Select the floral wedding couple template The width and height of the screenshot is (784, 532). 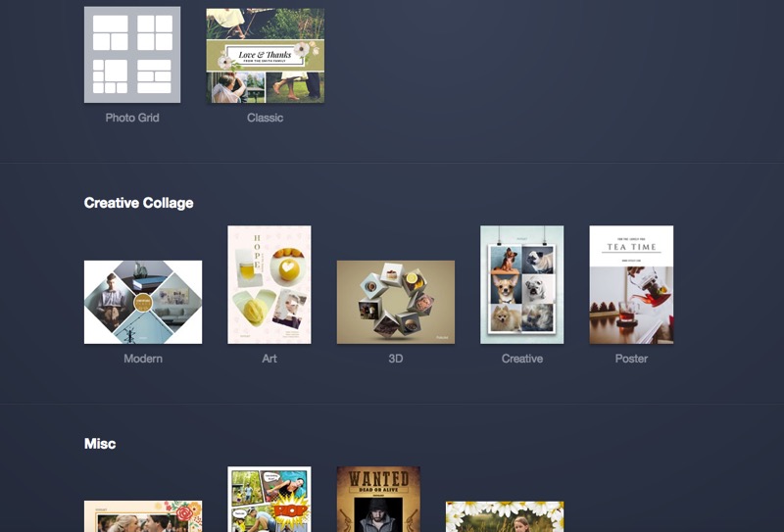[x=143, y=516]
